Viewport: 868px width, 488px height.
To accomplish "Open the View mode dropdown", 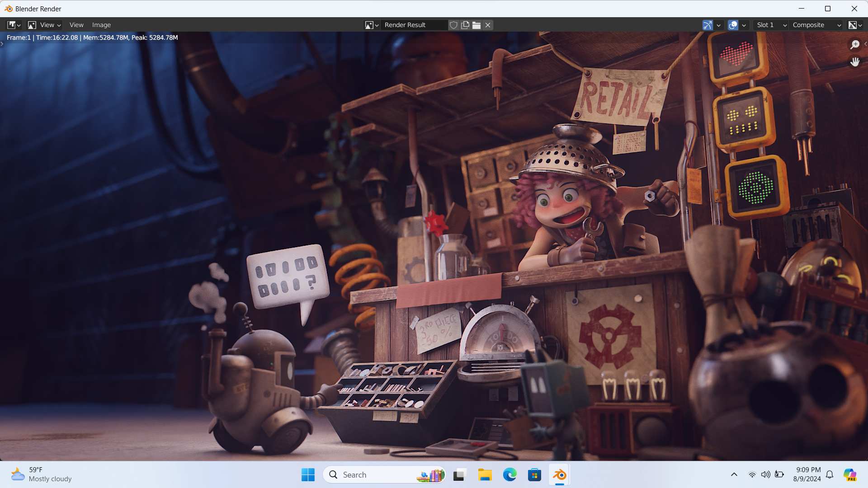I will [x=44, y=25].
